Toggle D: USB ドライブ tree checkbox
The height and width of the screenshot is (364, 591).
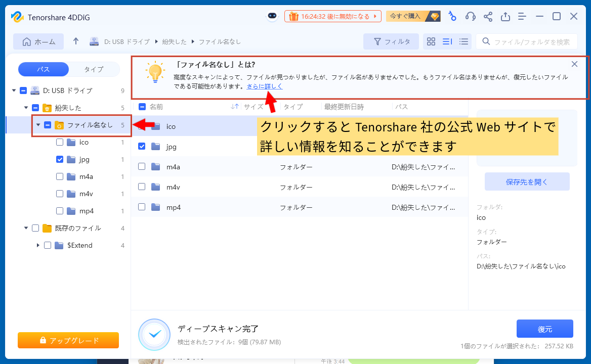(x=23, y=90)
